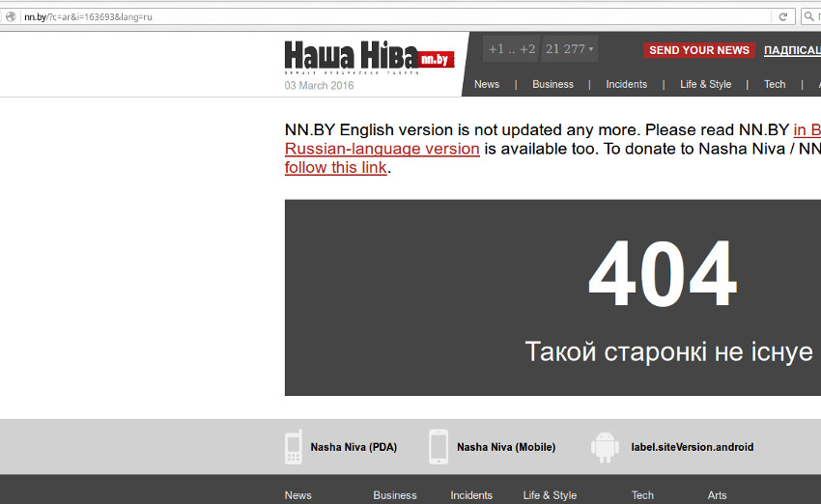
Task: Click the globe icon in address bar
Action: (12, 16)
